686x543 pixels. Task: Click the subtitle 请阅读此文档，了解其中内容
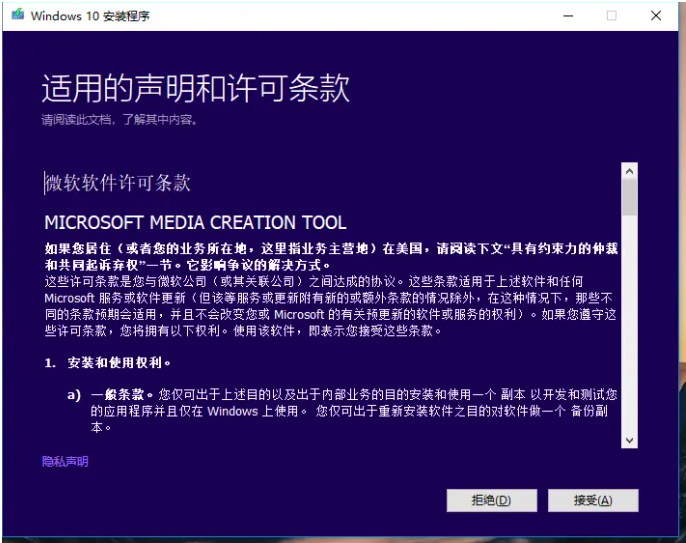point(119,120)
